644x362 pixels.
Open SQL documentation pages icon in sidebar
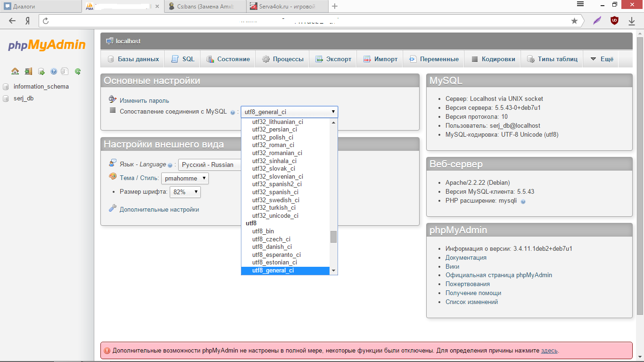pos(65,71)
